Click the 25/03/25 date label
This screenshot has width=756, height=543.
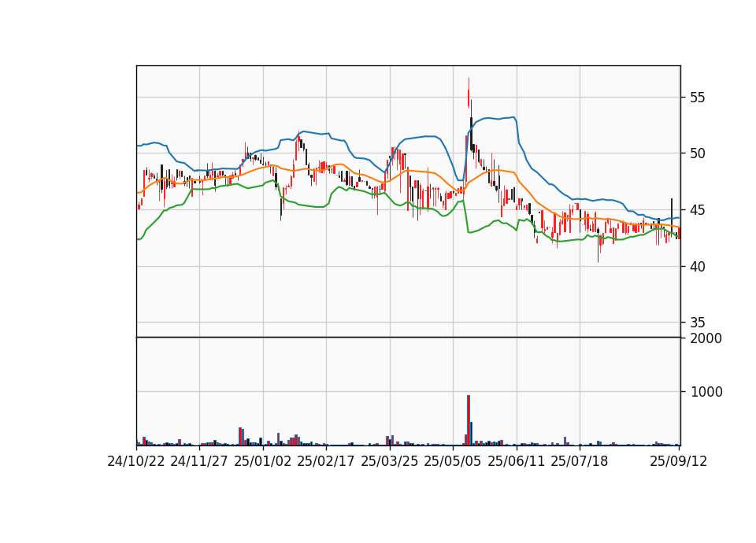390,461
